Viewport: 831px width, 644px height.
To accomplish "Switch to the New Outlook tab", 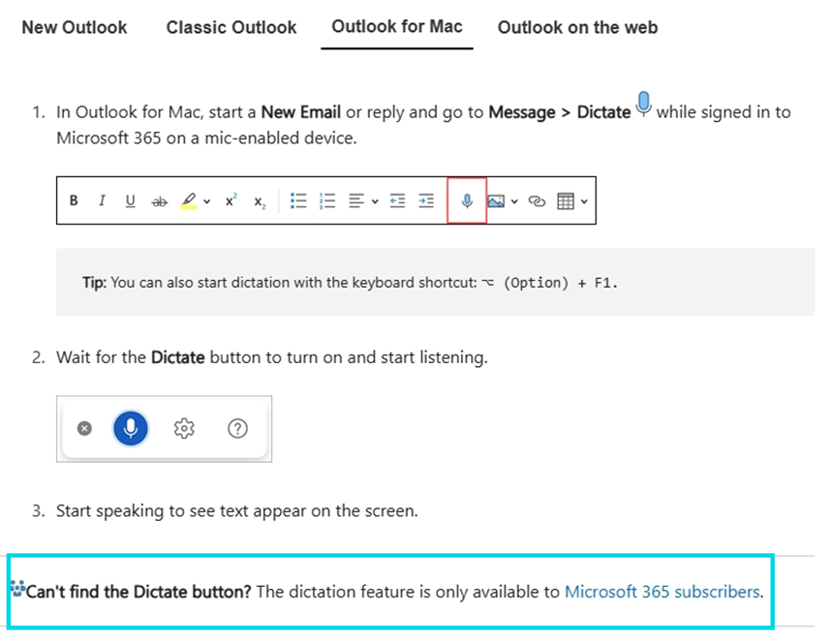I will [75, 27].
